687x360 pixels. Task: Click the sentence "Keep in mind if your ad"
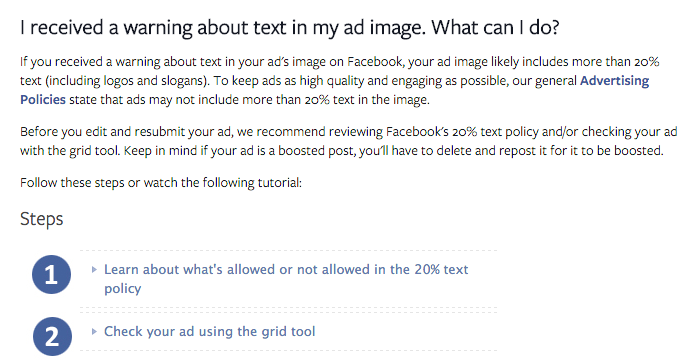393,151
